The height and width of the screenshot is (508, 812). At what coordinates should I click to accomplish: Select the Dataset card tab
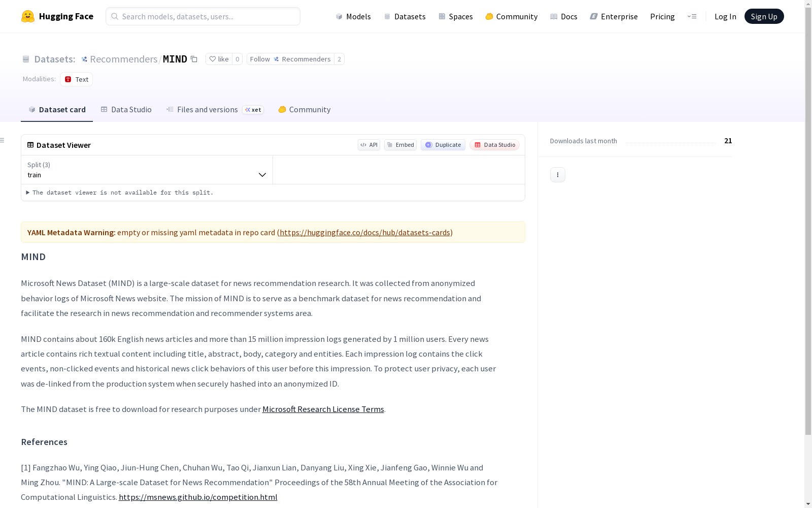[57, 110]
